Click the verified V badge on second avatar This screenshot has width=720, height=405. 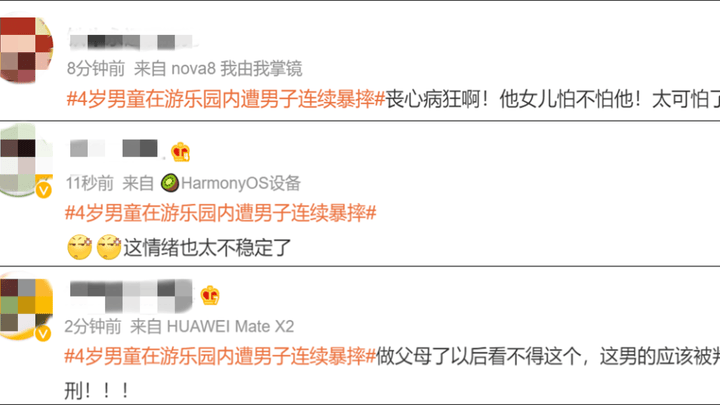coord(44,190)
